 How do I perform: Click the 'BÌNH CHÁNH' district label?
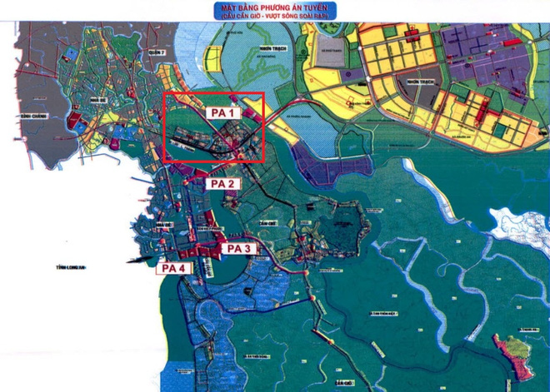tap(33, 117)
